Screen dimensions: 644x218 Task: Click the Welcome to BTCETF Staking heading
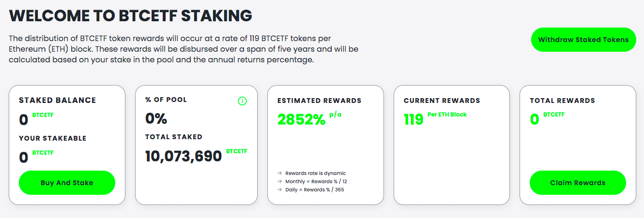tap(131, 15)
